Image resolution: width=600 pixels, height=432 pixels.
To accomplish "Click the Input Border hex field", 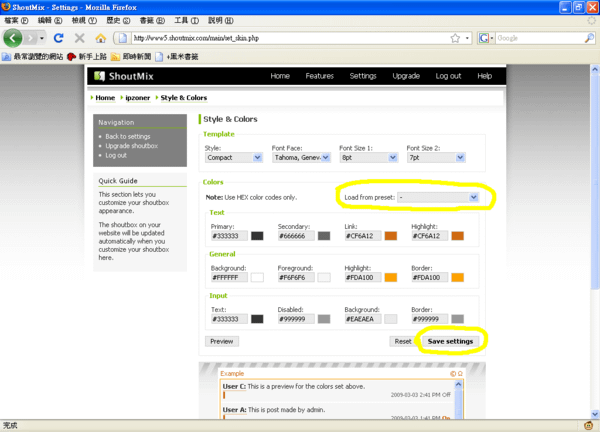I will [x=430, y=319].
